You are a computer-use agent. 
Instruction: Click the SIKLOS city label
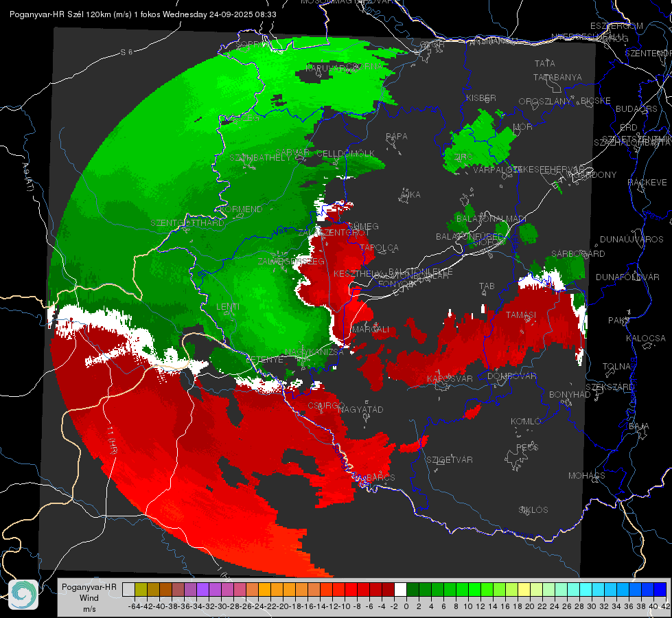point(533,510)
